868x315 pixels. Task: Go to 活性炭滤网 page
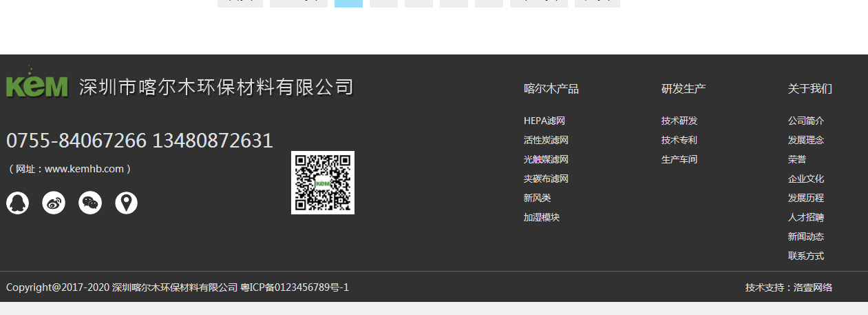pyautogui.click(x=545, y=140)
